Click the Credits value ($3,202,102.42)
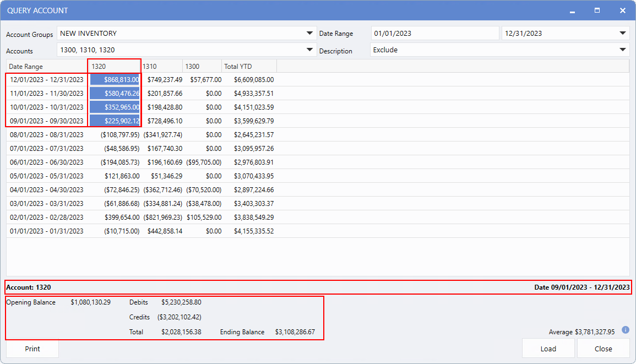 coord(180,317)
